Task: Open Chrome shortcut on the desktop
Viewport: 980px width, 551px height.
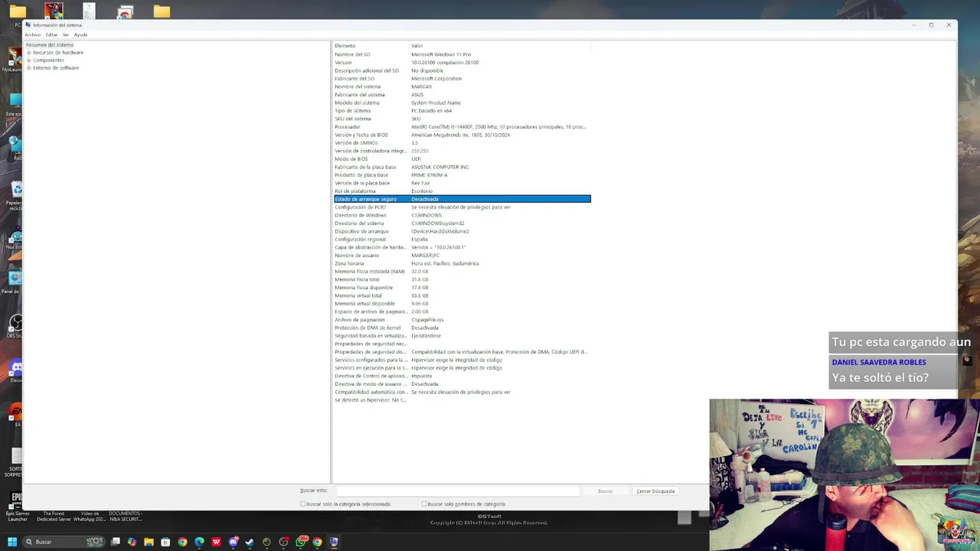Action: point(125,11)
